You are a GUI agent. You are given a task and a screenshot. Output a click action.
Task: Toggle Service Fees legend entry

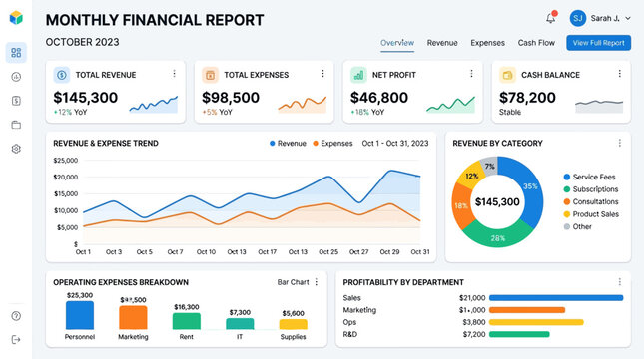589,177
